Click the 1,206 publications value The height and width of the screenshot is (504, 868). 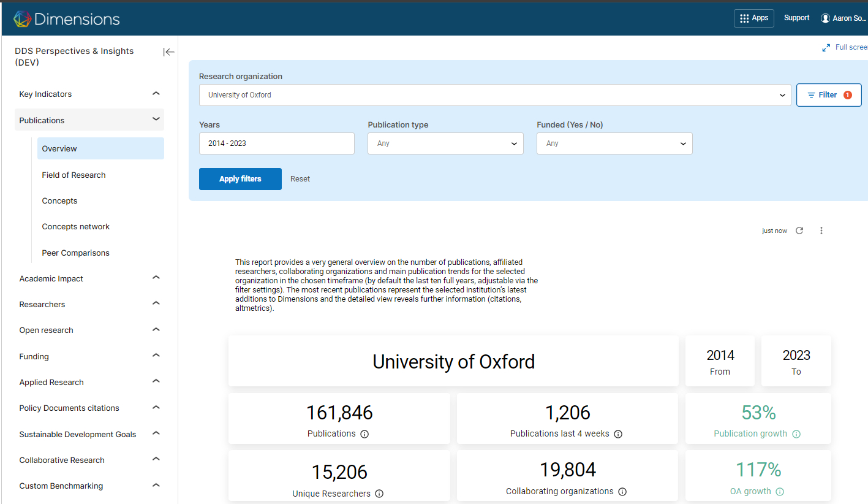[x=567, y=413]
